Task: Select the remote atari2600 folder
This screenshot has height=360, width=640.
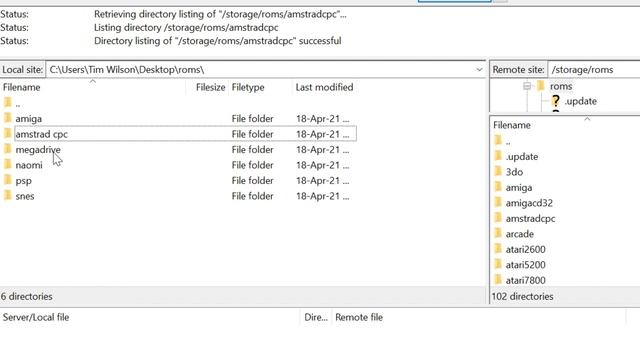Action: click(x=525, y=250)
